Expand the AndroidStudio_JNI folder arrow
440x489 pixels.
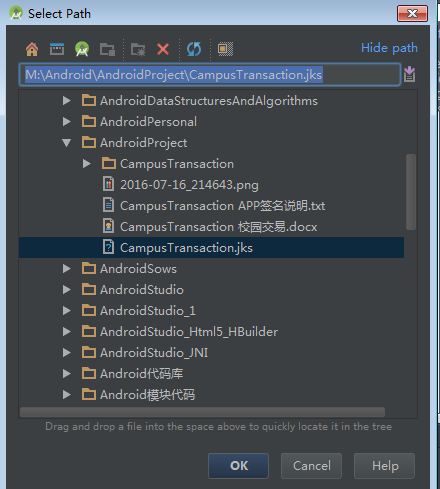click(x=67, y=352)
